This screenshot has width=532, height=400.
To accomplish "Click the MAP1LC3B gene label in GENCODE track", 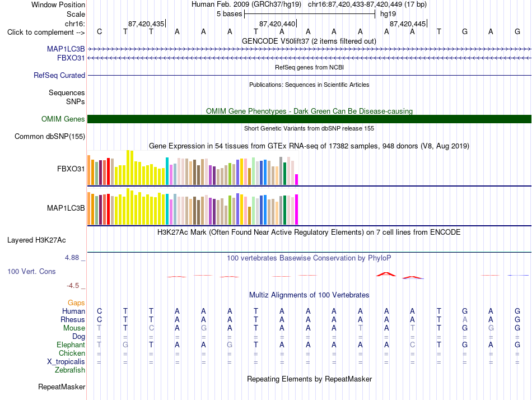I will (66, 49).
